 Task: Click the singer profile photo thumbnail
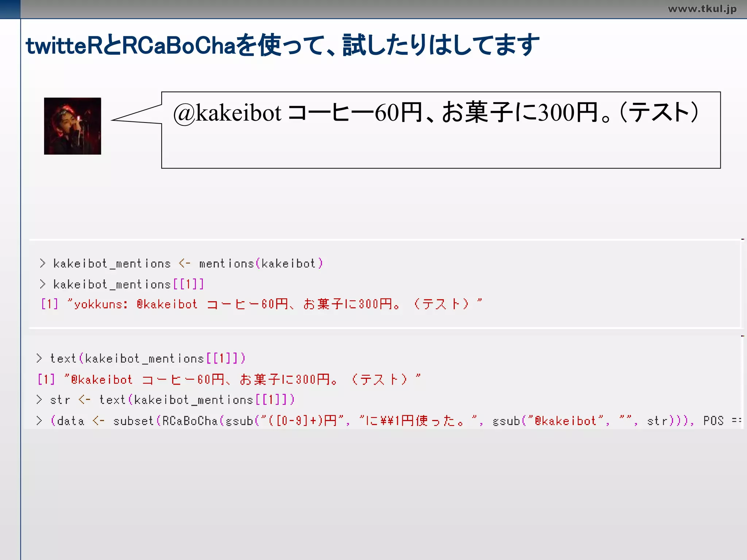[x=72, y=126]
